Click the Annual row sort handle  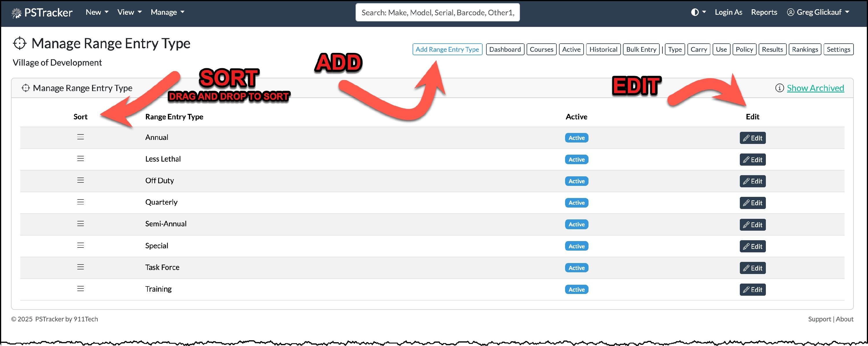tap(80, 137)
